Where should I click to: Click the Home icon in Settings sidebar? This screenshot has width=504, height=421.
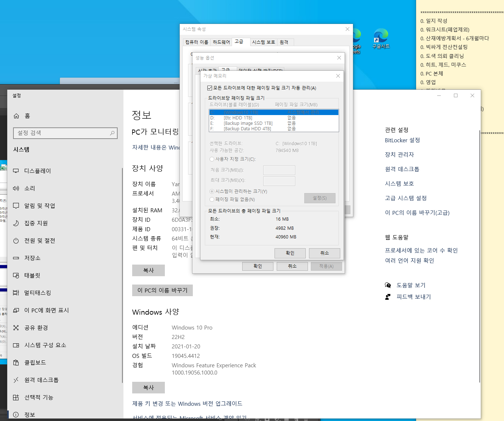pos(16,116)
